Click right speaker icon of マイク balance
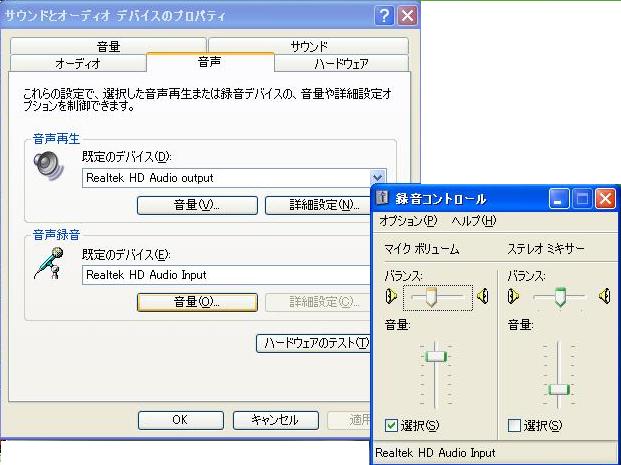This screenshot has width=621, height=465. [x=483, y=296]
